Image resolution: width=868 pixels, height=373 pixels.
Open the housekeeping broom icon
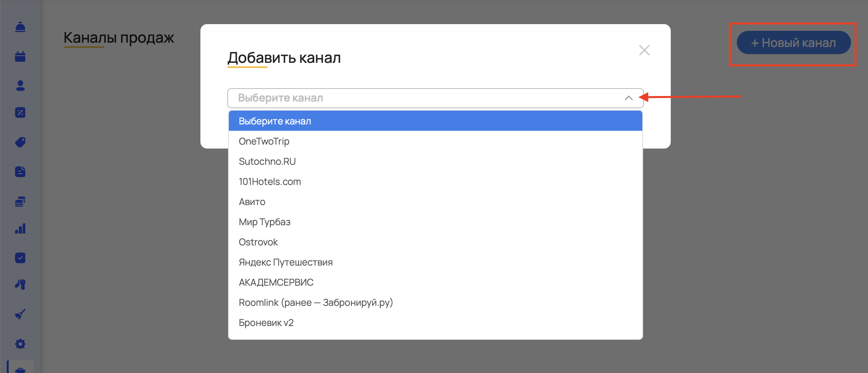(x=20, y=314)
